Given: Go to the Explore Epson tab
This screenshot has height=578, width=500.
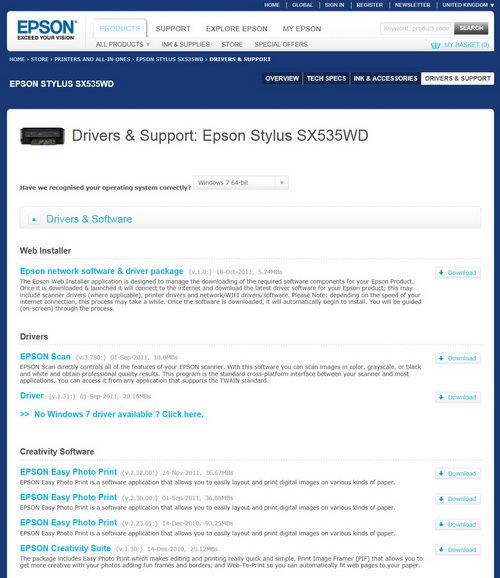Looking at the screenshot, I should coord(237,29).
